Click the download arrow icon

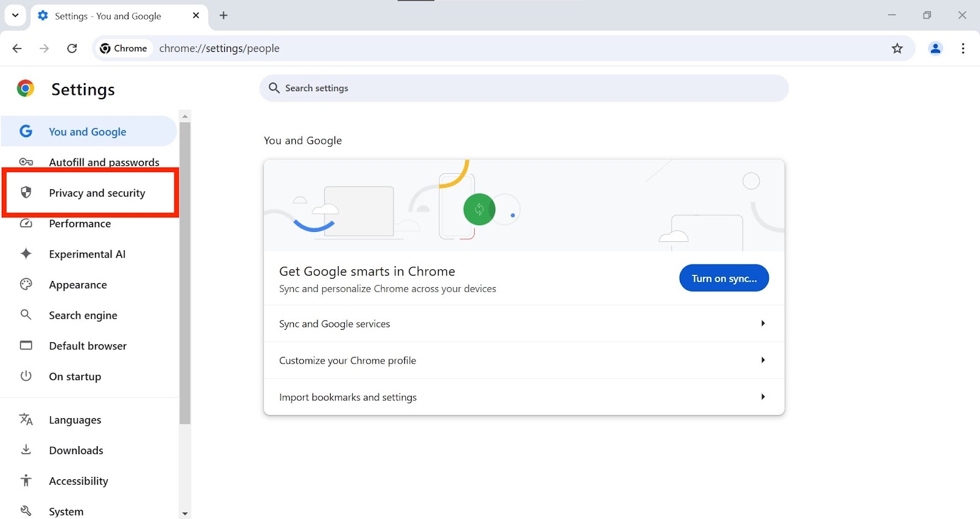[x=26, y=450]
